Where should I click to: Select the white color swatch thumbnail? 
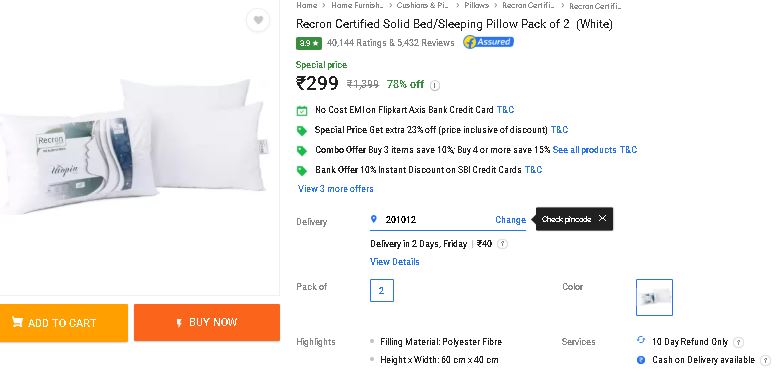coord(654,297)
